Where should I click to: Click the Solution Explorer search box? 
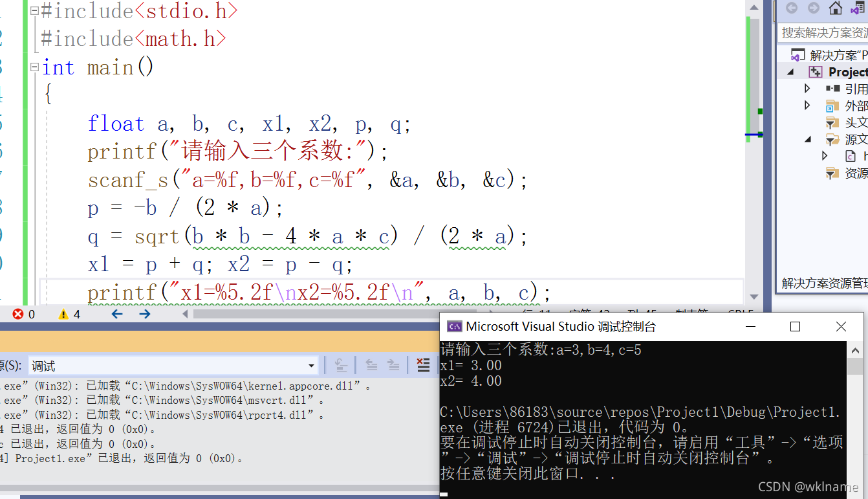pos(823,32)
